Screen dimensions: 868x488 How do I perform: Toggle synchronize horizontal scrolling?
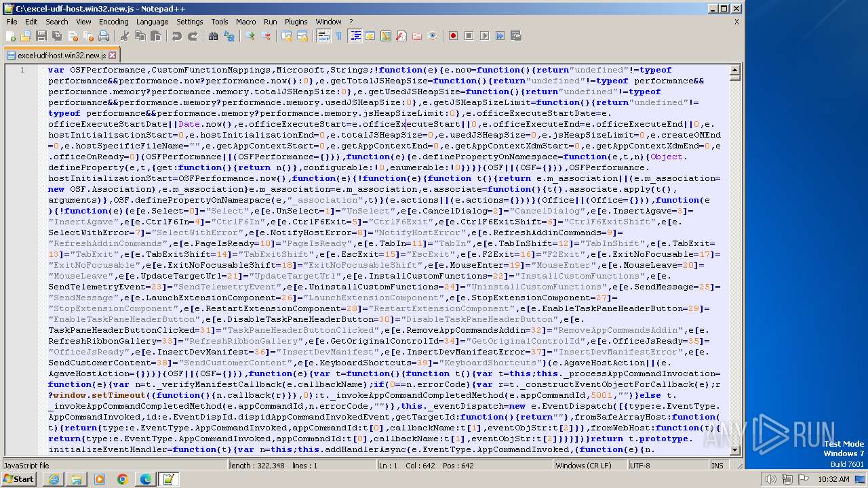pyautogui.click(x=302, y=36)
